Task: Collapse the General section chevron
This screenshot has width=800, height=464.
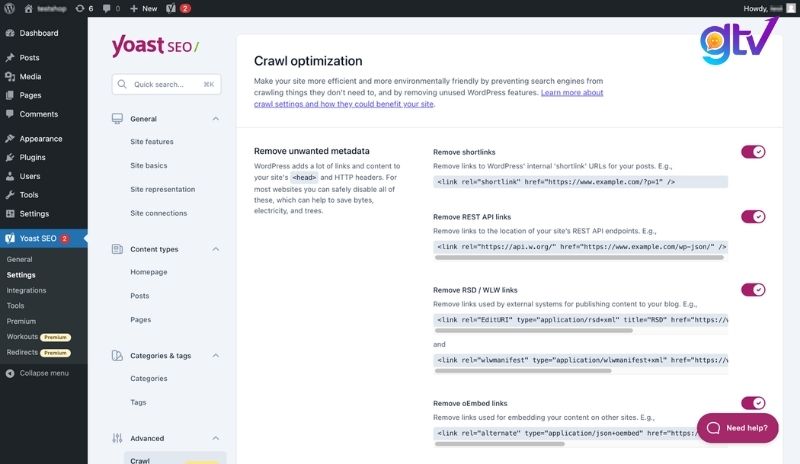Action: tap(216, 119)
